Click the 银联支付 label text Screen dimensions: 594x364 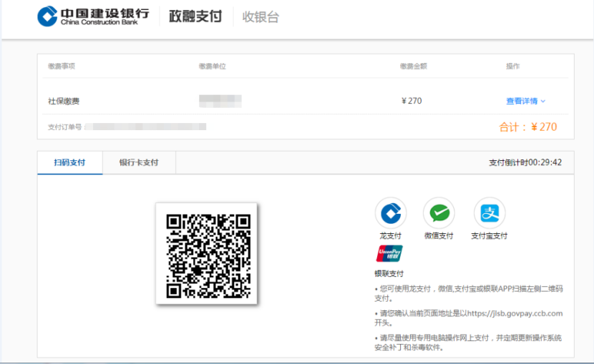tap(389, 274)
